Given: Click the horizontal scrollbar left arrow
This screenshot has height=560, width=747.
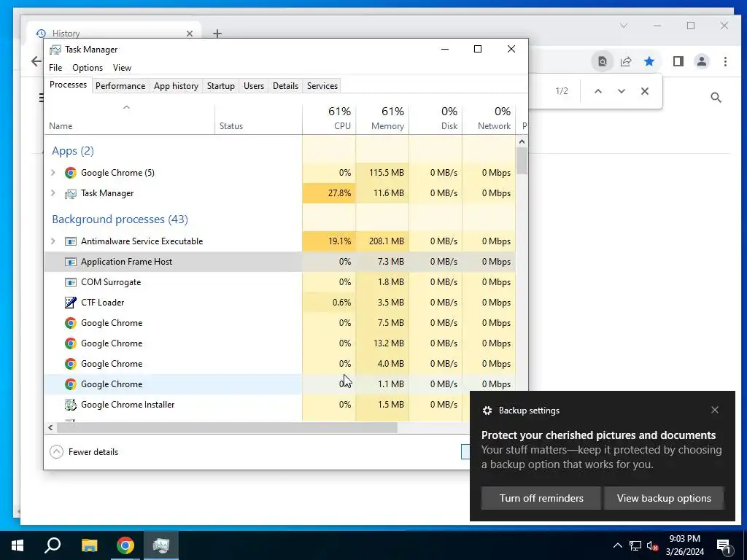Looking at the screenshot, I should click(x=50, y=427).
